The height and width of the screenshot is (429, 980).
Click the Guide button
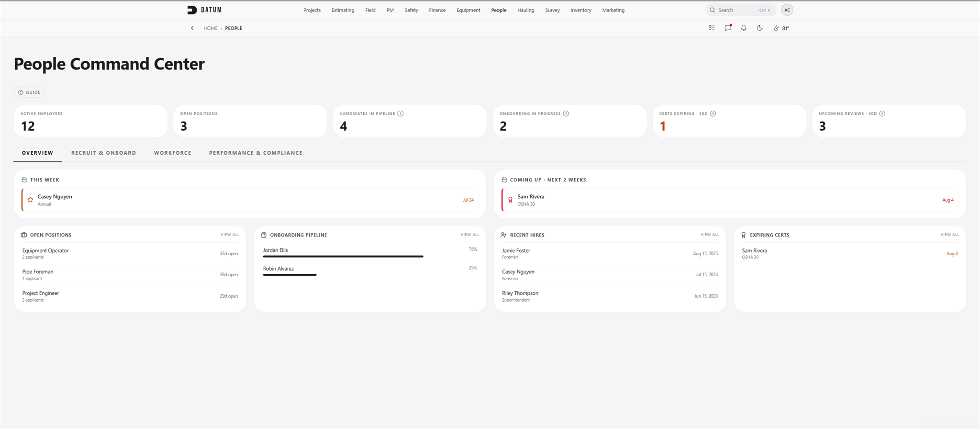[29, 92]
